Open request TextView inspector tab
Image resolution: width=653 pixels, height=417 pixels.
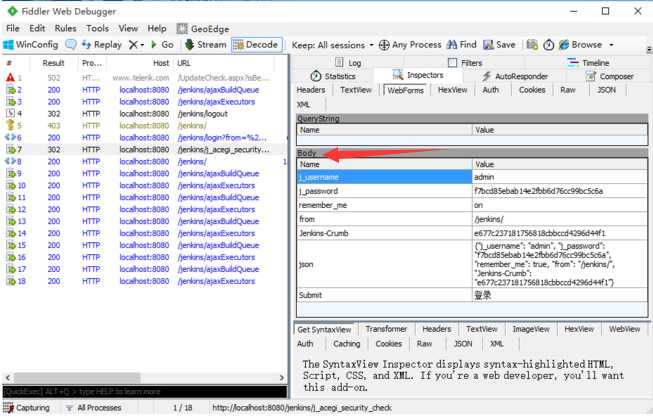point(356,90)
